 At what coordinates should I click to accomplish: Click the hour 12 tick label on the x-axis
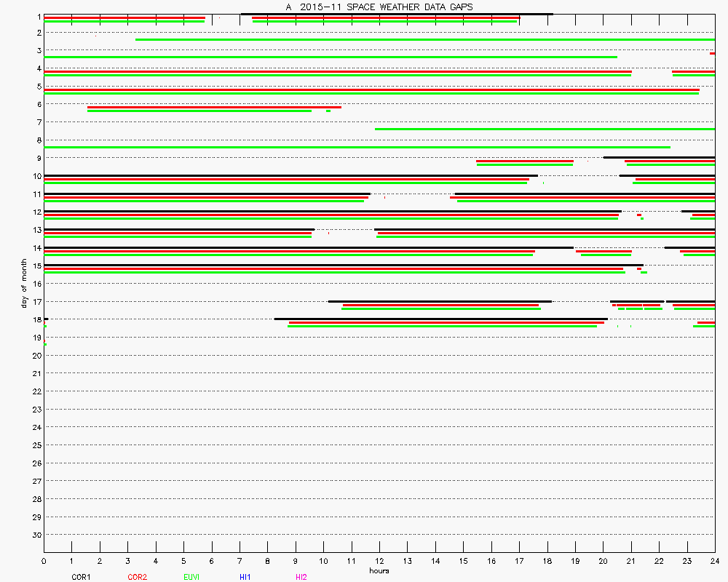pyautogui.click(x=379, y=561)
